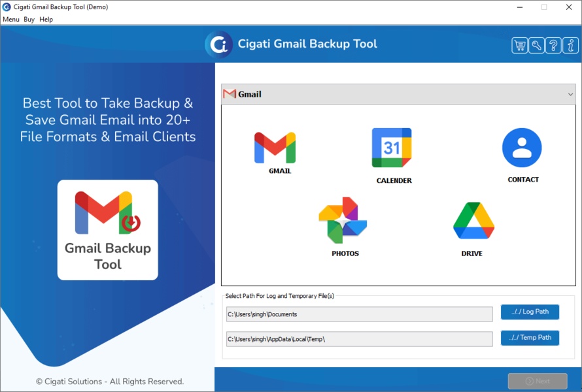Viewport: 582px width, 392px height.
Task: Click the Cigati logo in header
Action: click(218, 44)
